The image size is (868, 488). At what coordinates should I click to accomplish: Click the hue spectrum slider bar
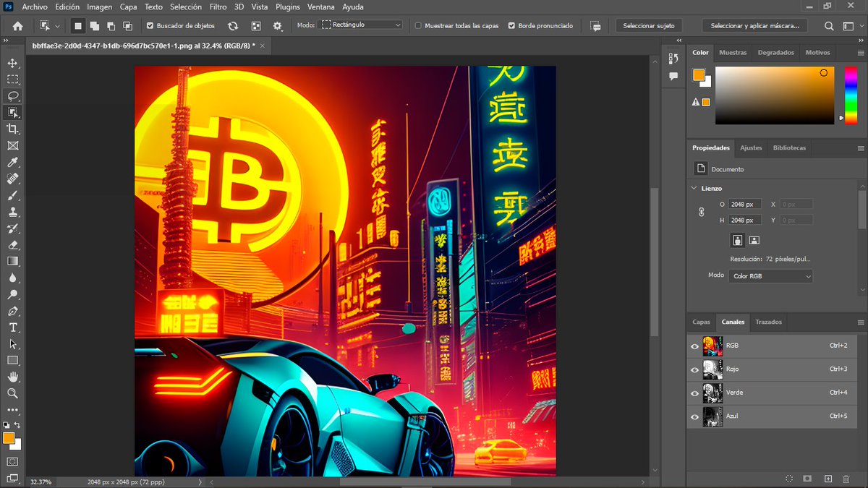click(x=850, y=95)
